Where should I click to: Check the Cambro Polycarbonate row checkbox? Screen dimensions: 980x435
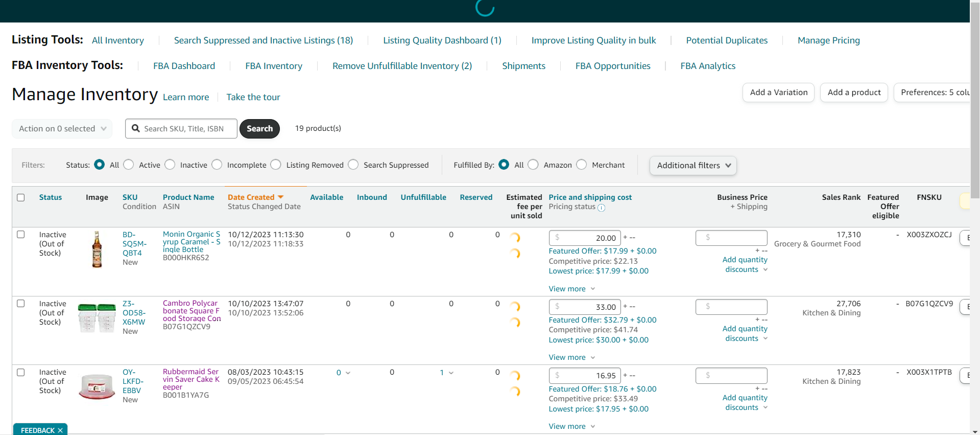pos(21,304)
